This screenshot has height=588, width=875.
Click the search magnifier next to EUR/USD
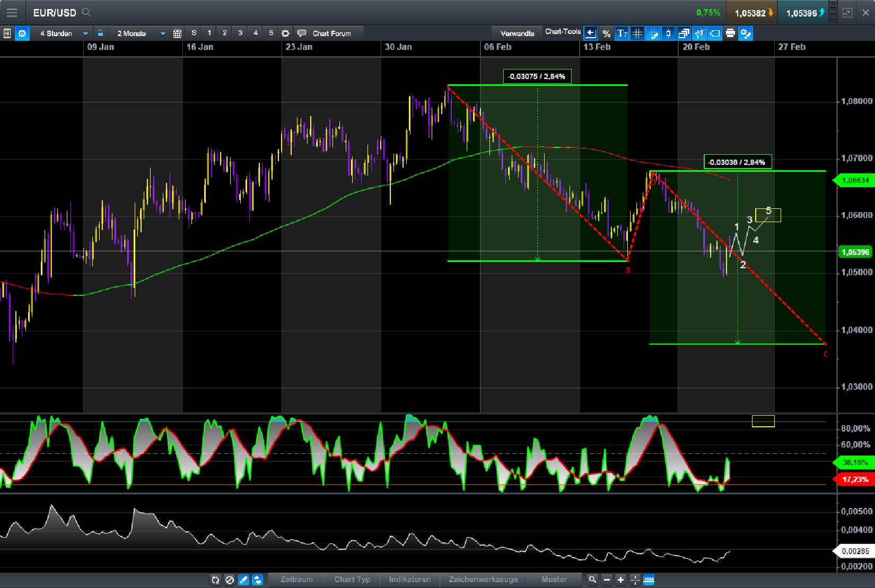[x=86, y=13]
